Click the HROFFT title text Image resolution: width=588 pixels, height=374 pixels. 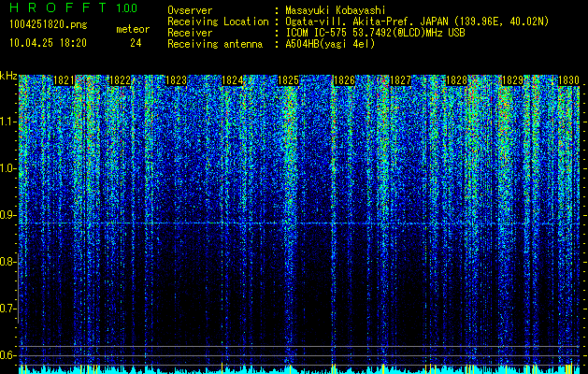pos(58,7)
